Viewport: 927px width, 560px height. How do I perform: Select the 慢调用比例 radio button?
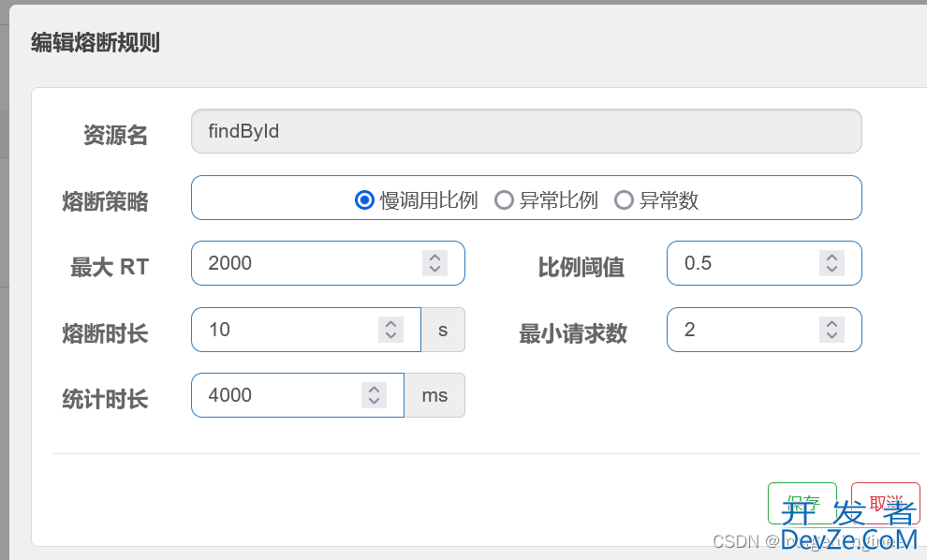[x=364, y=199]
